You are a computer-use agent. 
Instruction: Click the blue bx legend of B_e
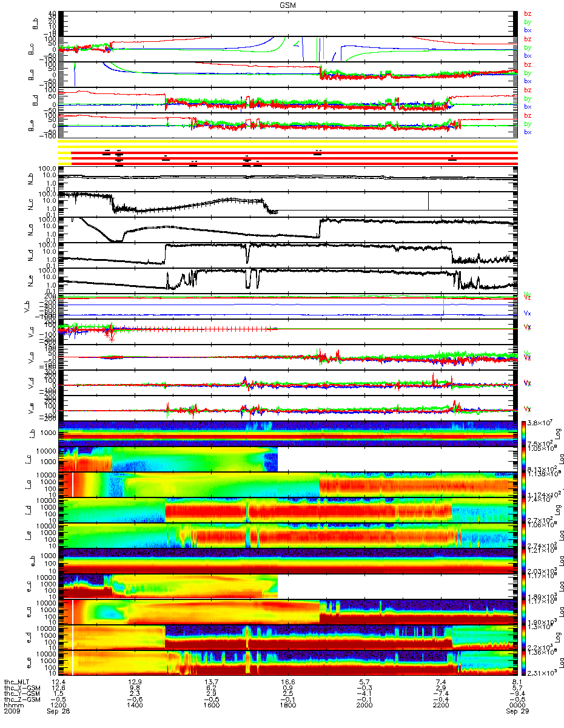528,132
